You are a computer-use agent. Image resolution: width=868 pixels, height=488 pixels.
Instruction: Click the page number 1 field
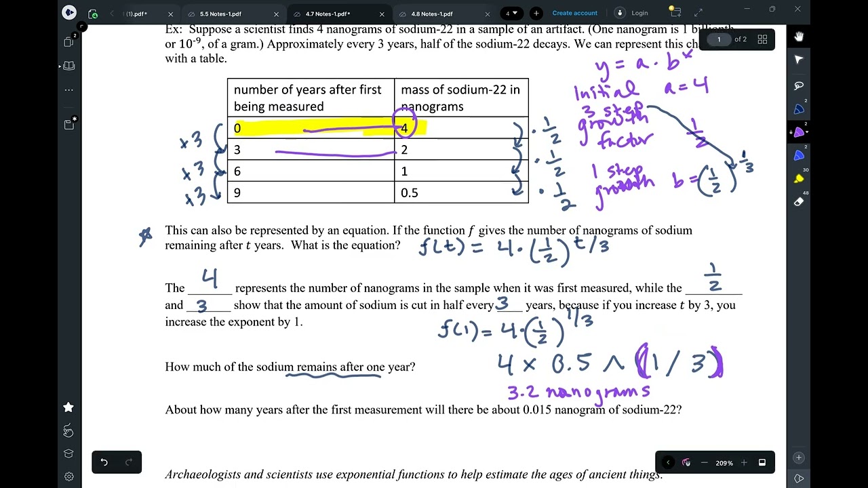click(x=719, y=39)
